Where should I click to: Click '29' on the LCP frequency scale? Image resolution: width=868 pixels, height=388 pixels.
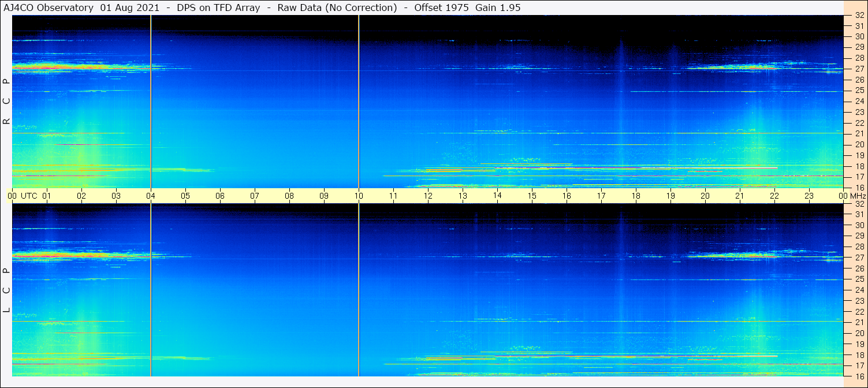pos(859,236)
